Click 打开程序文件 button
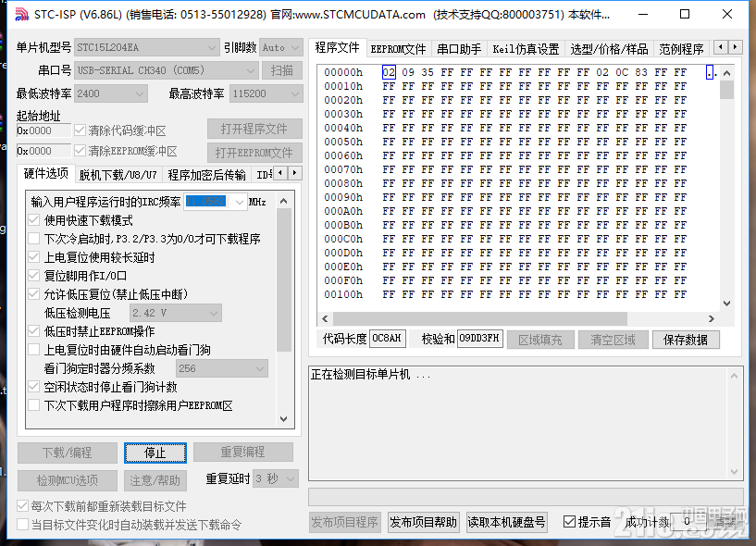The height and width of the screenshot is (546, 756). click(254, 130)
